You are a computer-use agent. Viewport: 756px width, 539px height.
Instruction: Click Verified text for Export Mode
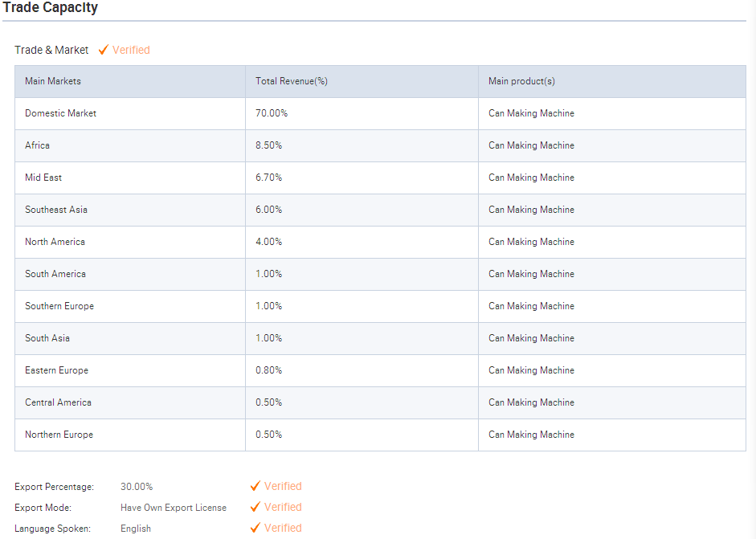283,507
